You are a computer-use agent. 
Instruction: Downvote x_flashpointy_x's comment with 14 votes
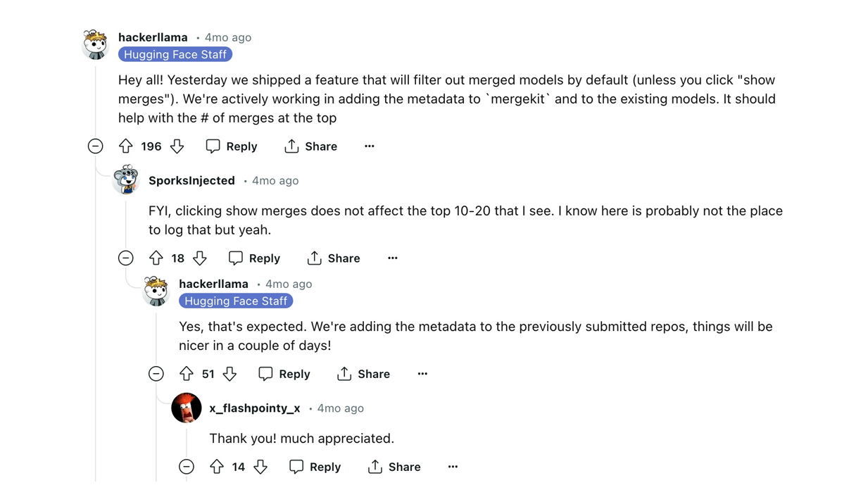(260, 467)
